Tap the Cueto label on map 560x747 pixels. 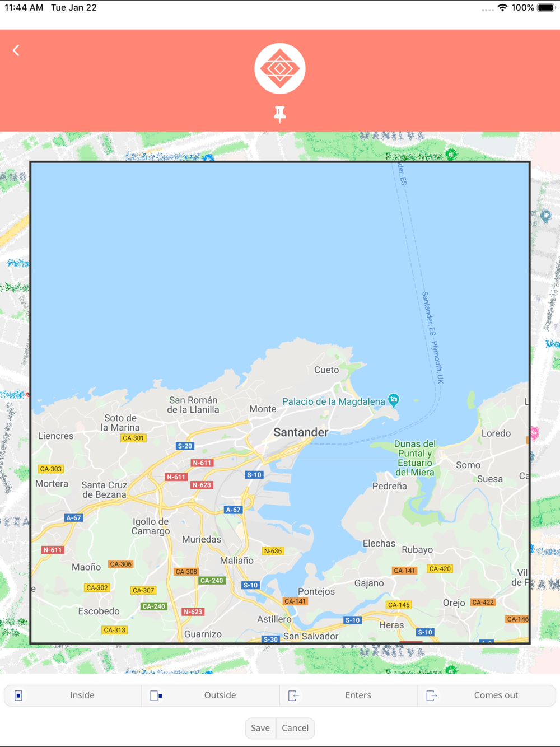tap(326, 370)
